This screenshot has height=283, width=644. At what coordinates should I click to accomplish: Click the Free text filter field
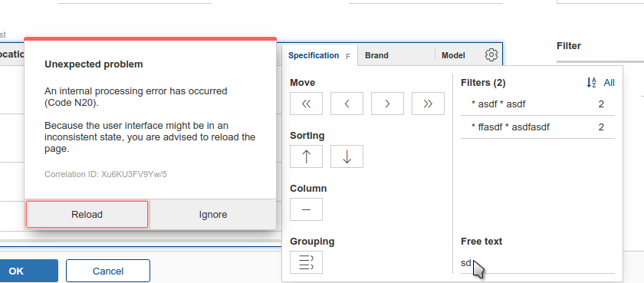[537, 263]
